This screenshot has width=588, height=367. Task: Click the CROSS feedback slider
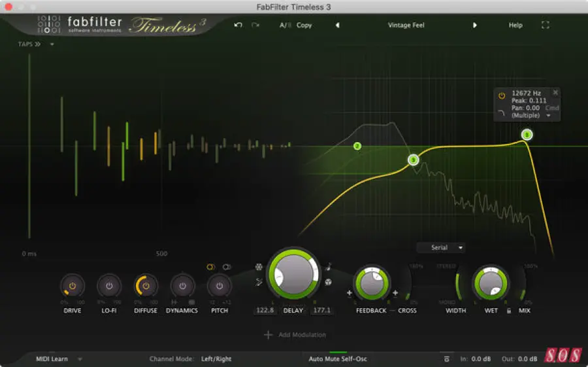[409, 284]
